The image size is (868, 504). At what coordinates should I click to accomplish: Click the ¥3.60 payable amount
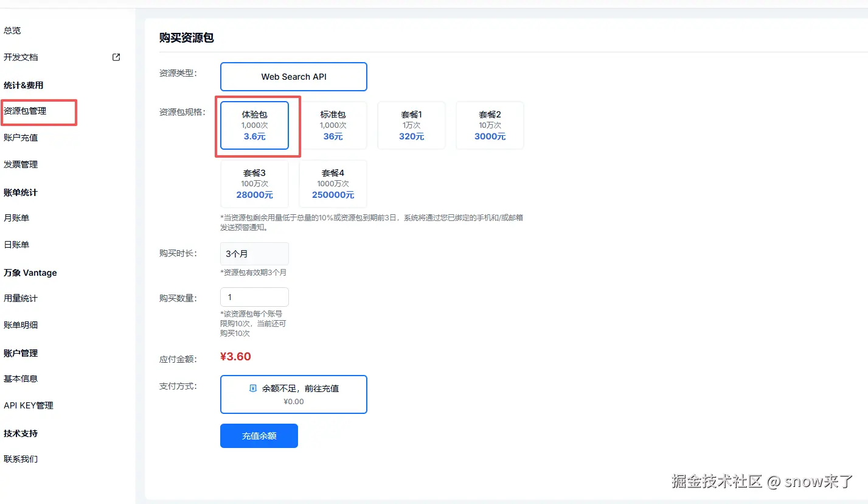[x=235, y=357]
